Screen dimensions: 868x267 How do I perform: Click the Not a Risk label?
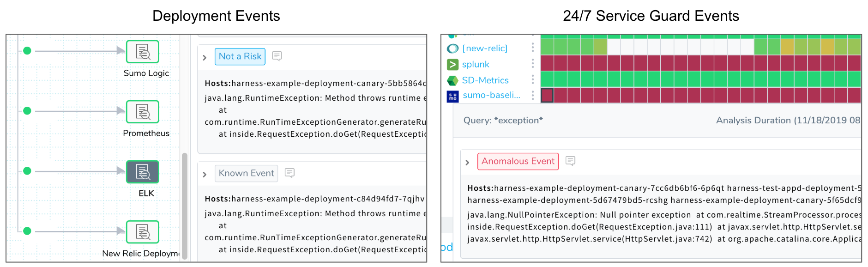[240, 56]
